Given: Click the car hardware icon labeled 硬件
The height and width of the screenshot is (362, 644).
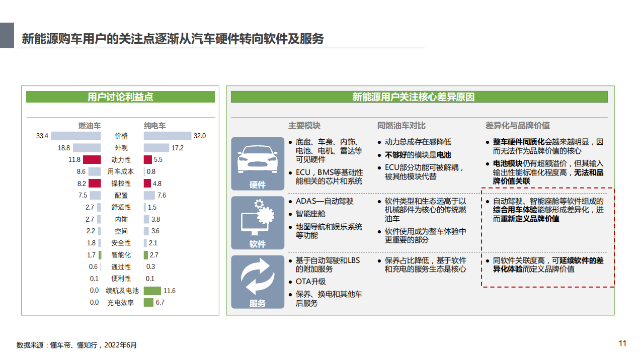Looking at the screenshot, I should click(x=258, y=164).
